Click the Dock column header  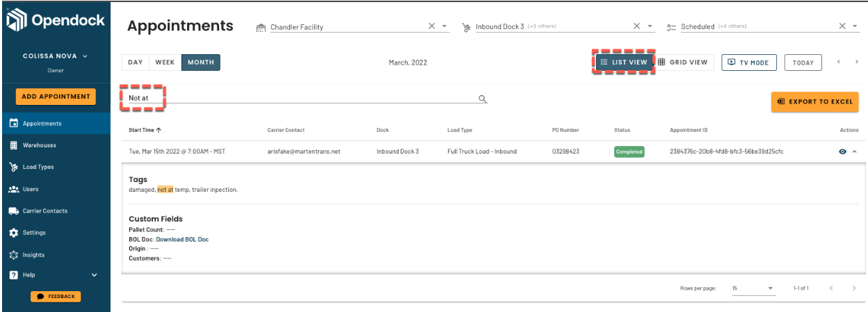click(383, 130)
